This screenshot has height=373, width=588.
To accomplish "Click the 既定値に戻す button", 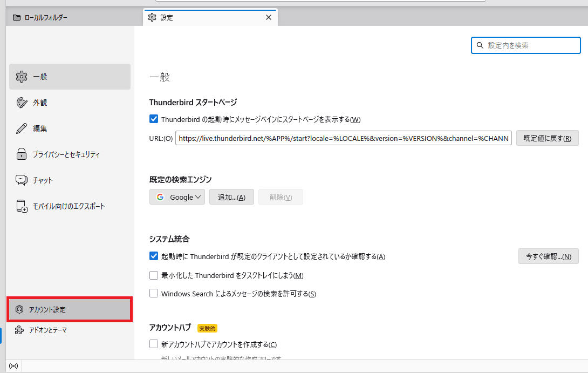I will pyautogui.click(x=547, y=138).
